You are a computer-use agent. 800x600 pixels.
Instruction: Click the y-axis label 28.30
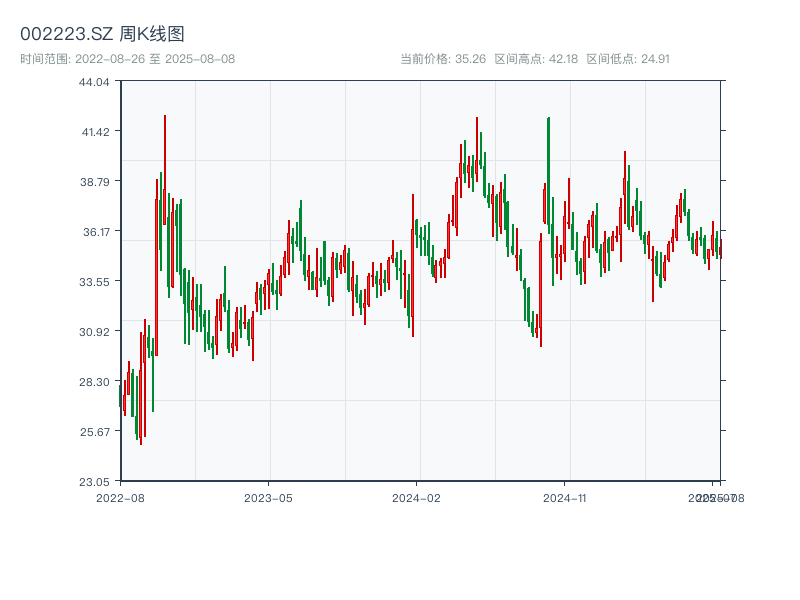[x=94, y=382]
